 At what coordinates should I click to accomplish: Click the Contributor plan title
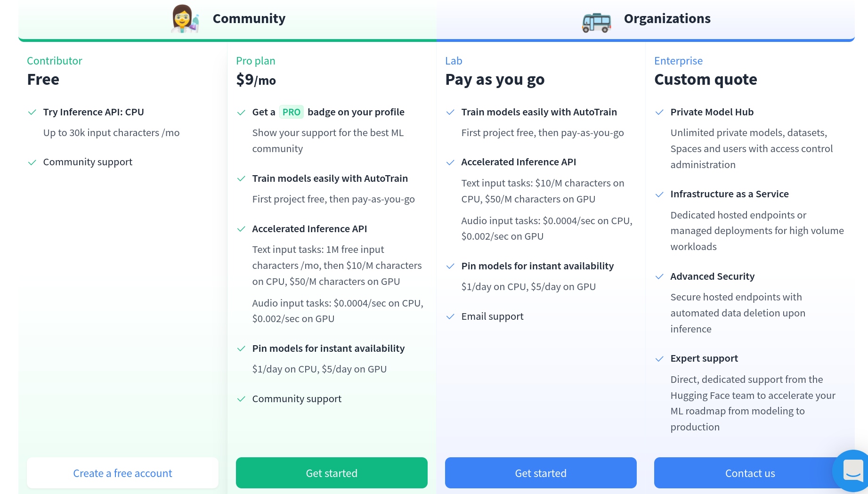pos(55,61)
